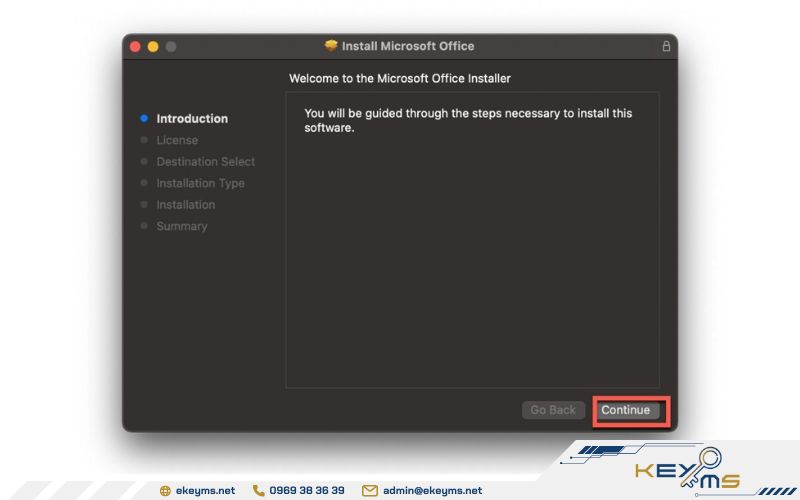Select the Introduction step in the sidebar
Viewport: 800px width, 500px height.
pos(192,118)
